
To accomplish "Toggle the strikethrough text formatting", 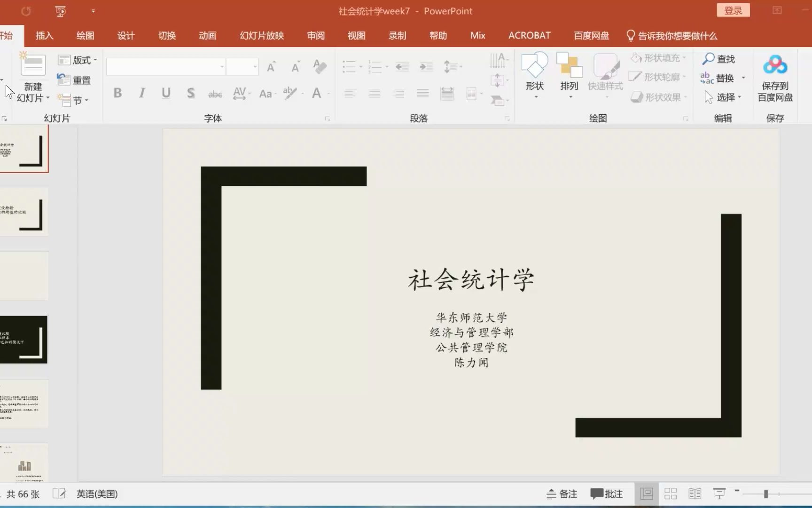I will pos(215,94).
